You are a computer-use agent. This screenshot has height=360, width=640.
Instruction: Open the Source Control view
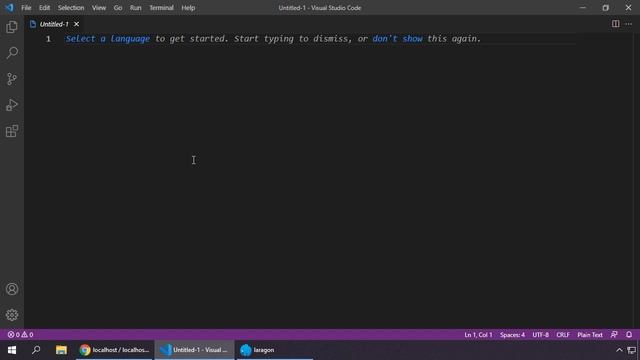[x=12, y=79]
